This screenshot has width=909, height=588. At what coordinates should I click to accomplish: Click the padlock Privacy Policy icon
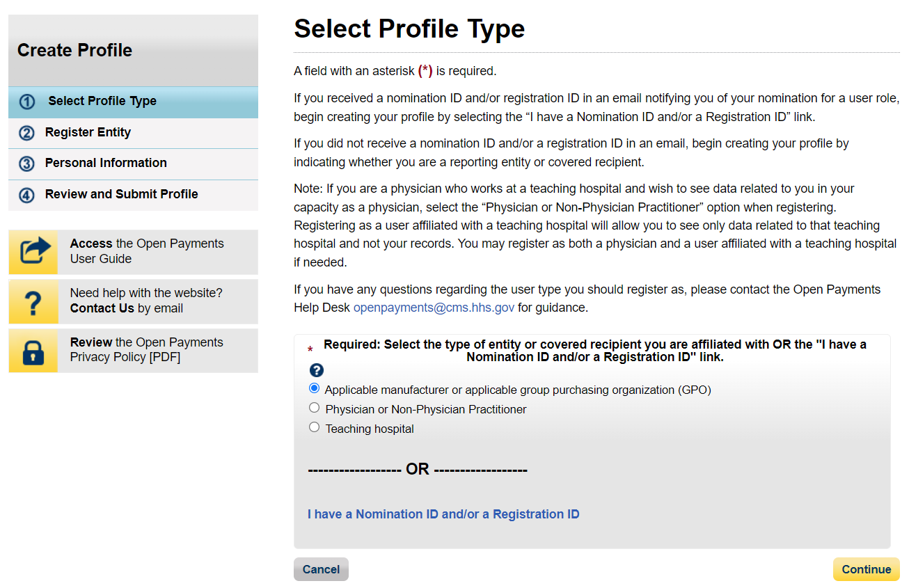(33, 351)
